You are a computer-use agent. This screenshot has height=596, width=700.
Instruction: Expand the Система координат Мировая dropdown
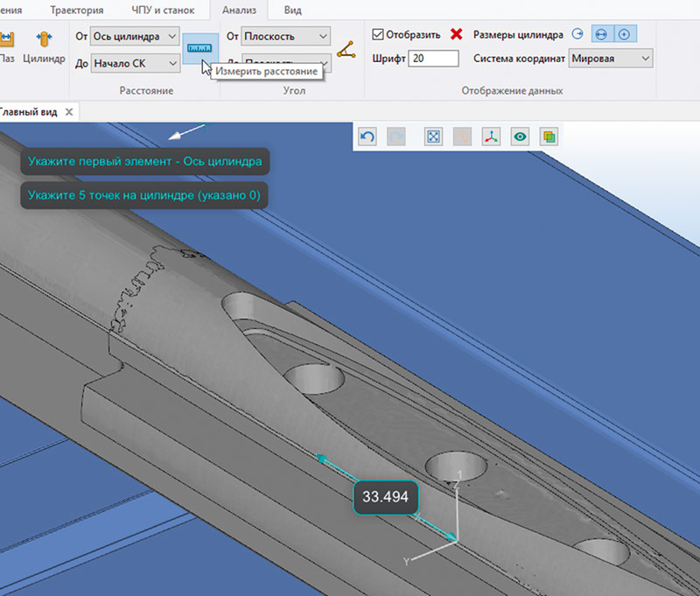610,59
